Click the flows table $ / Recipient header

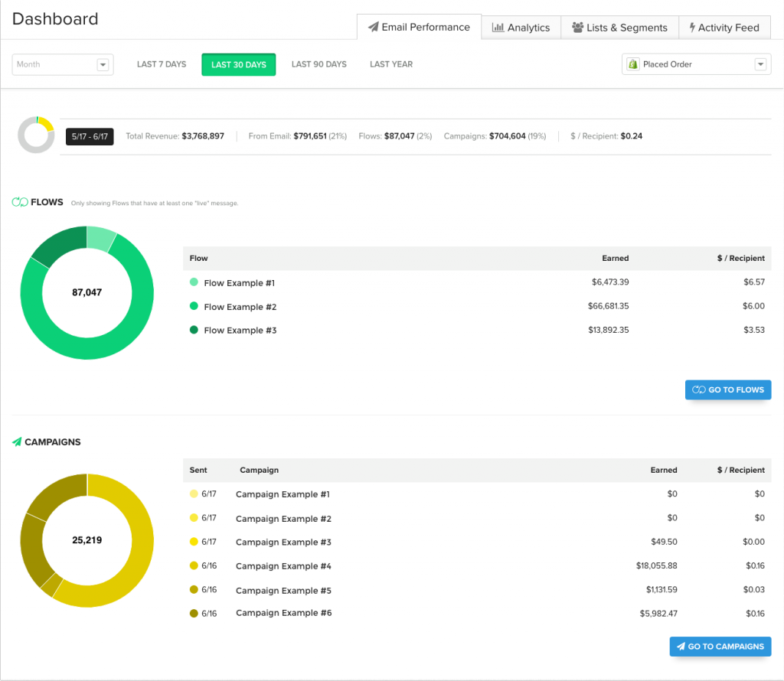pyautogui.click(x=741, y=259)
